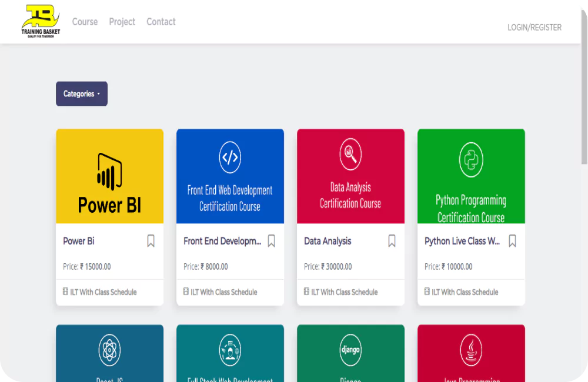Expand the Categories dropdown

82,93
